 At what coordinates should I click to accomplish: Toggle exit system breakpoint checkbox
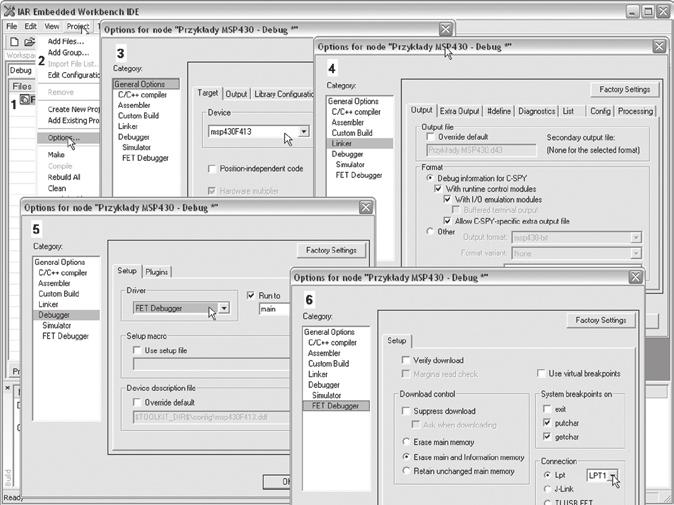point(547,409)
